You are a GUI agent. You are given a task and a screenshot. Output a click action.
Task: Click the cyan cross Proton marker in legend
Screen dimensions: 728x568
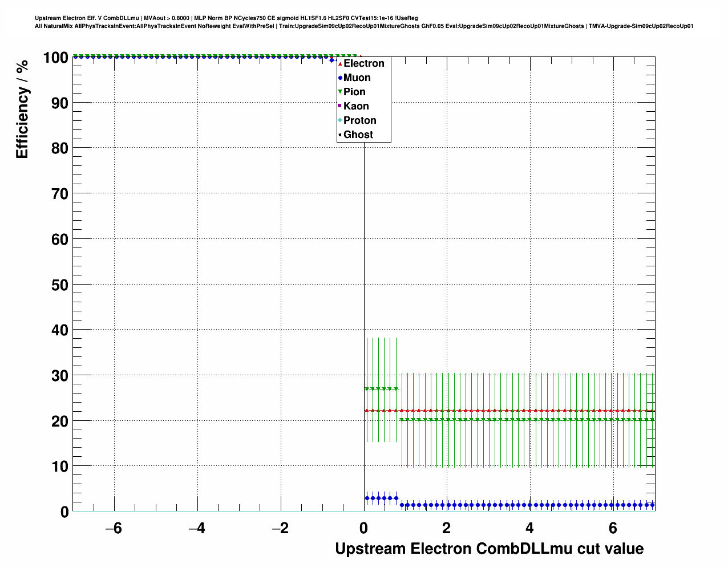point(340,121)
